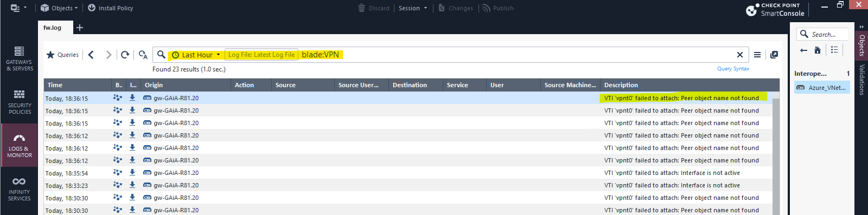Click the Discard trash button
The width and height of the screenshot is (868, 215).
(x=374, y=8)
